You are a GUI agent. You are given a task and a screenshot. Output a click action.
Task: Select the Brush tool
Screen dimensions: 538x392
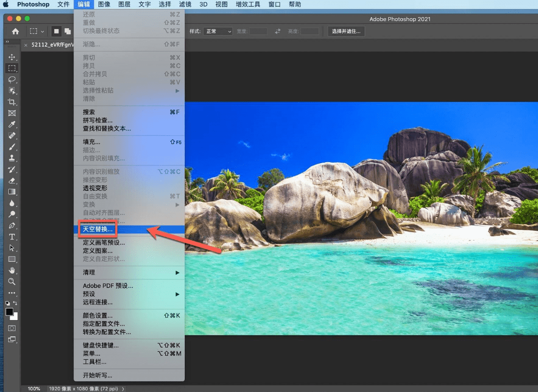12,147
